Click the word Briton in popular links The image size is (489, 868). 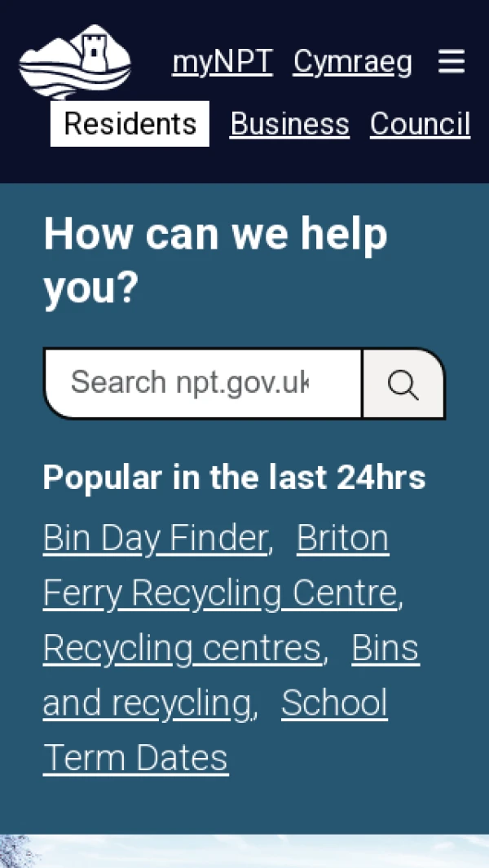coord(343,538)
